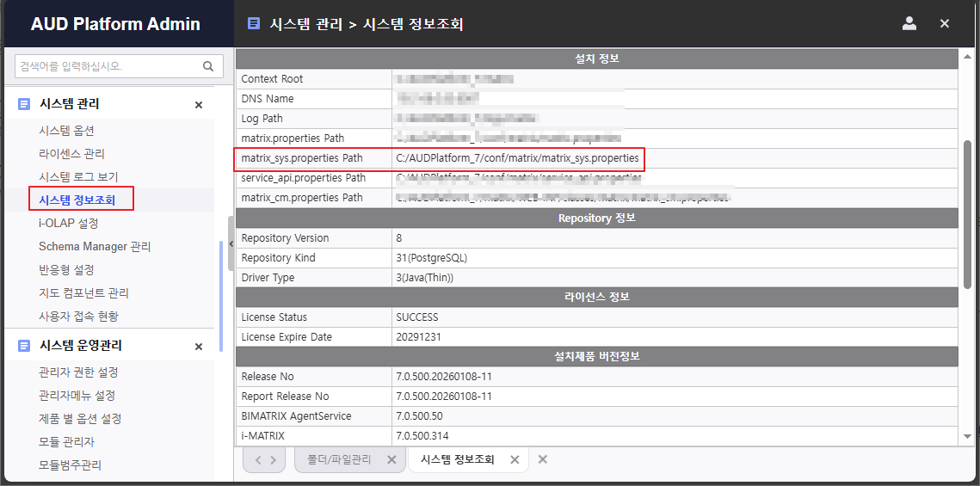Click the search magnifier icon in sidebar
This screenshot has width=980, height=486.
coord(208,66)
